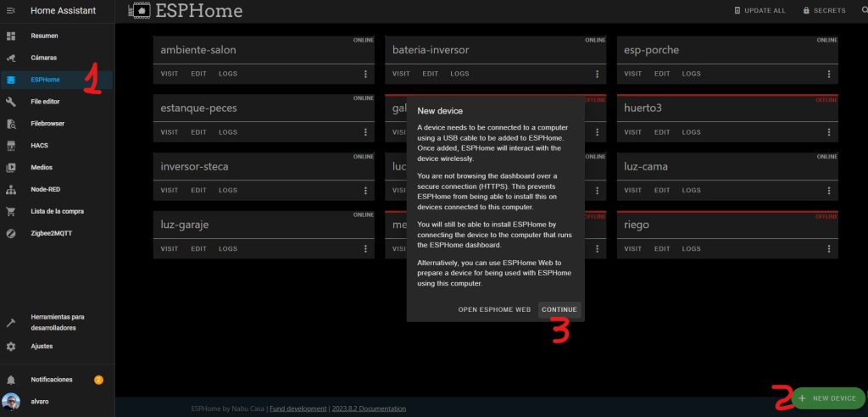
Task: Open overflow menu for riego device
Action: [x=829, y=249]
